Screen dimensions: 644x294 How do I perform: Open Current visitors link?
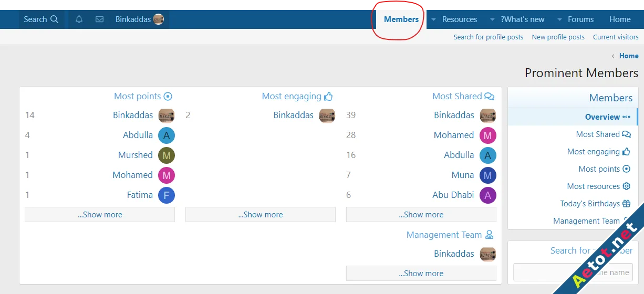pos(616,37)
